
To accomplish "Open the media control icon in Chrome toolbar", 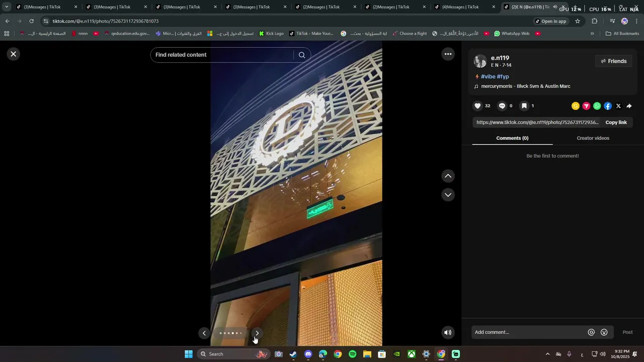I will click(x=612, y=21).
